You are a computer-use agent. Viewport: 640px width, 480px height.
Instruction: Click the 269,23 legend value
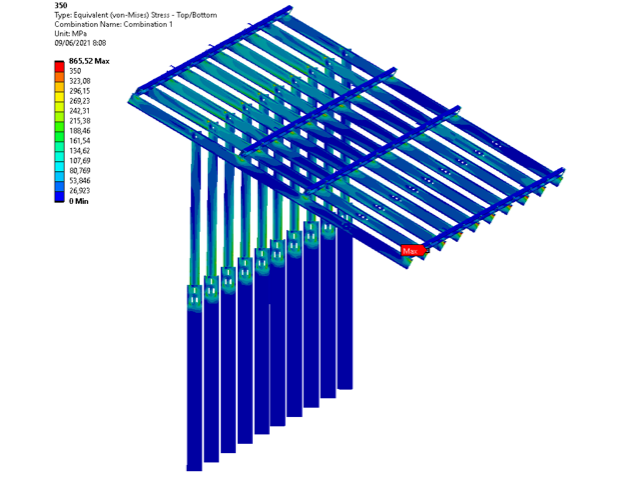[80, 101]
